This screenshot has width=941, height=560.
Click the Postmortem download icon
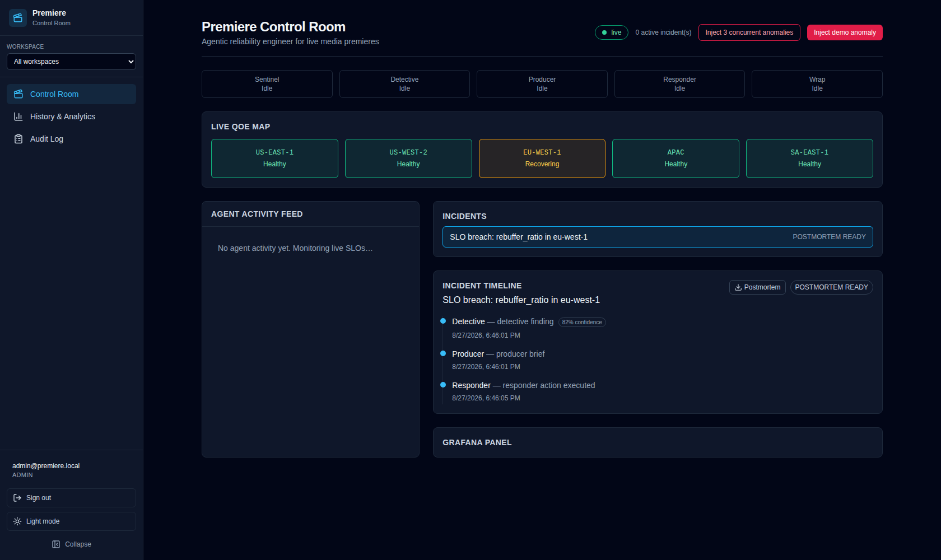738,287
